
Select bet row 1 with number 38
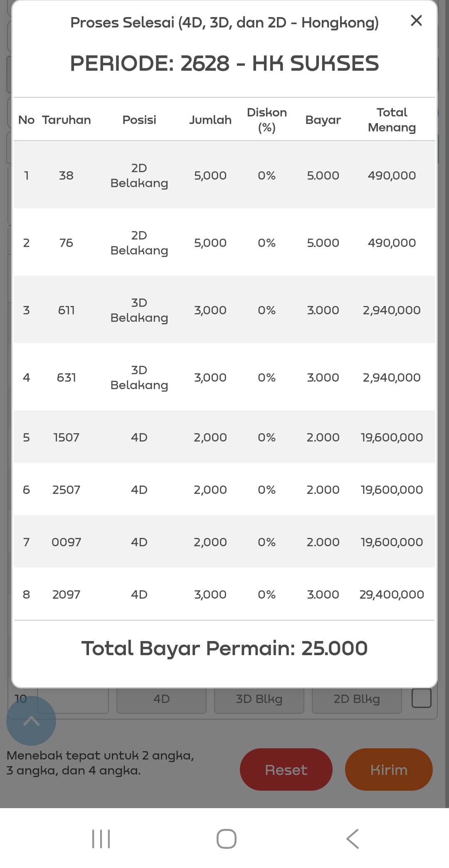[66, 175]
